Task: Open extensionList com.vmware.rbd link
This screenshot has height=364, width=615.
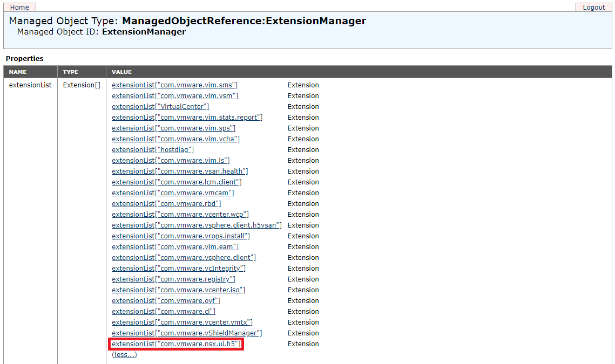Action: tap(166, 203)
